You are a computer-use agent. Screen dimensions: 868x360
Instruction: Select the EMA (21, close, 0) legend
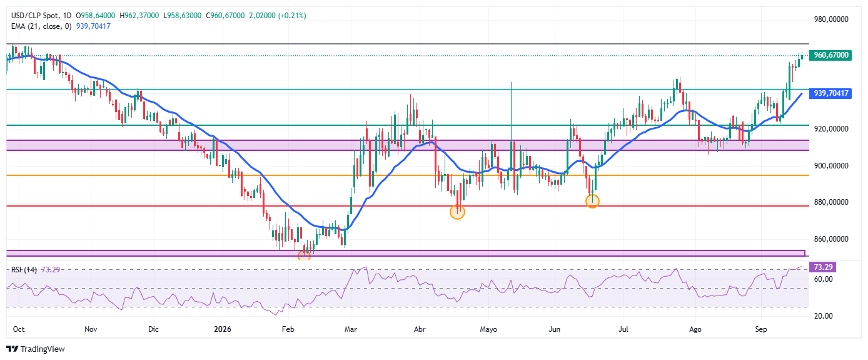[x=40, y=24]
